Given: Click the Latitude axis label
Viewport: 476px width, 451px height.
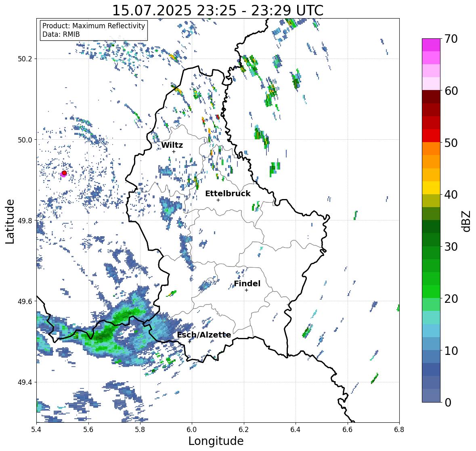Looking at the screenshot, I should [10, 221].
